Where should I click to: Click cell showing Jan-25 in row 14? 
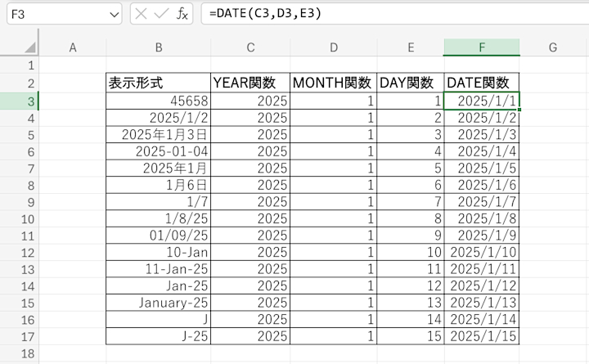point(158,285)
